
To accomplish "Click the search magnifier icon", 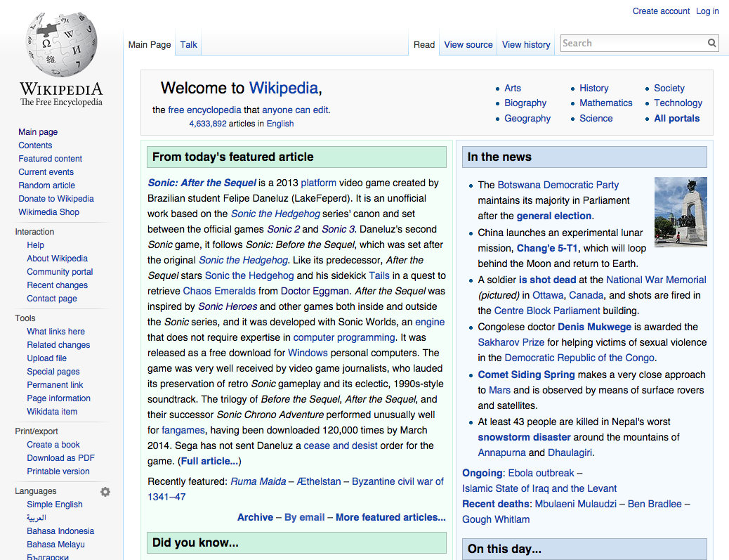I will (712, 44).
